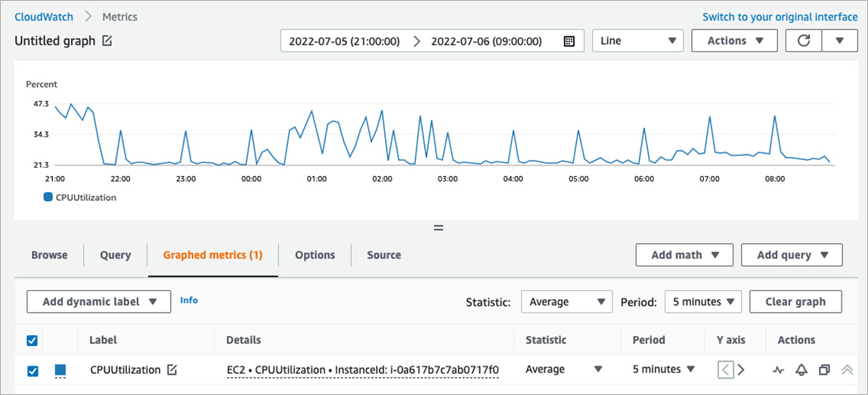Viewport: 868px width, 395px height.
Task: Switch to the Query tab
Action: pyautogui.click(x=115, y=255)
